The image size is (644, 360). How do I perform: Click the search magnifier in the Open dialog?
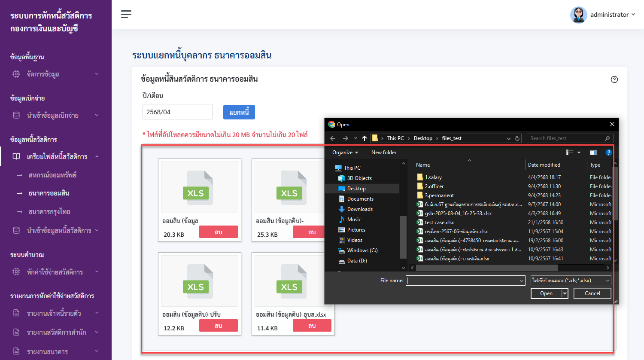click(x=607, y=138)
